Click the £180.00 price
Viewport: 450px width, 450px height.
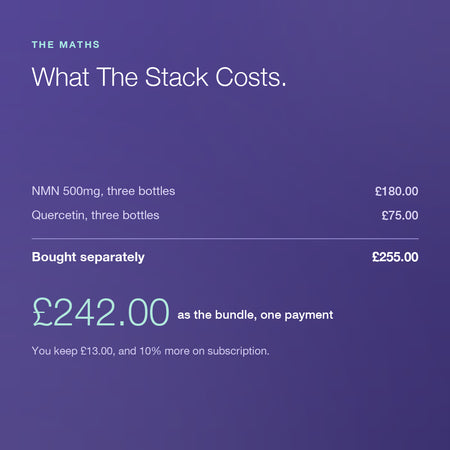pyautogui.click(x=397, y=191)
